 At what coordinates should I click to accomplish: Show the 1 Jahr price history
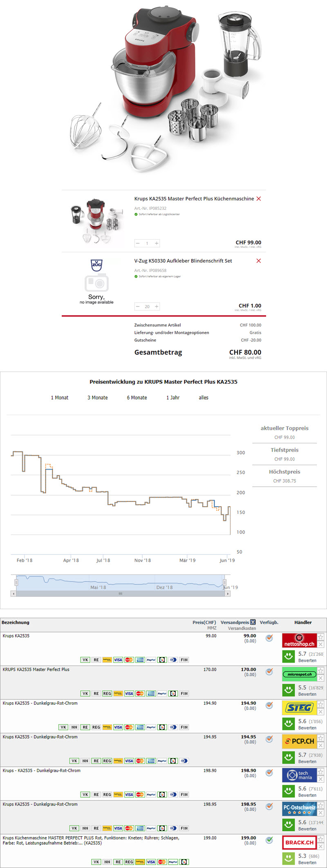point(173,398)
